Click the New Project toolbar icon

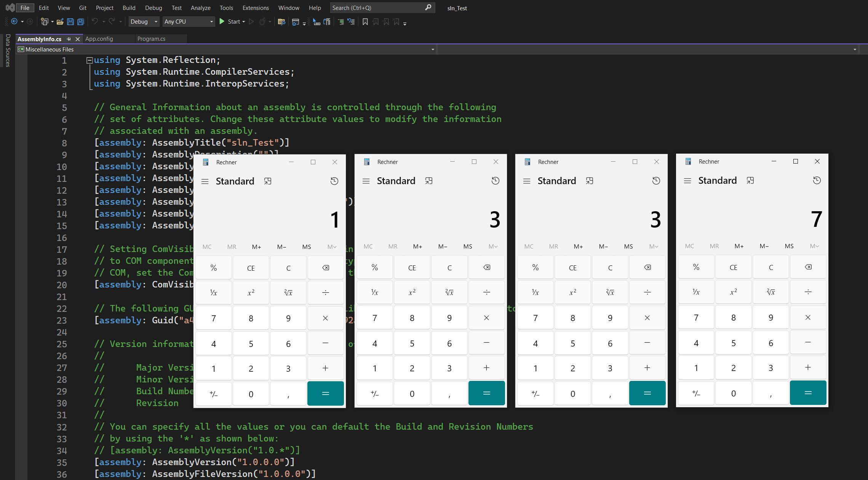click(45, 22)
